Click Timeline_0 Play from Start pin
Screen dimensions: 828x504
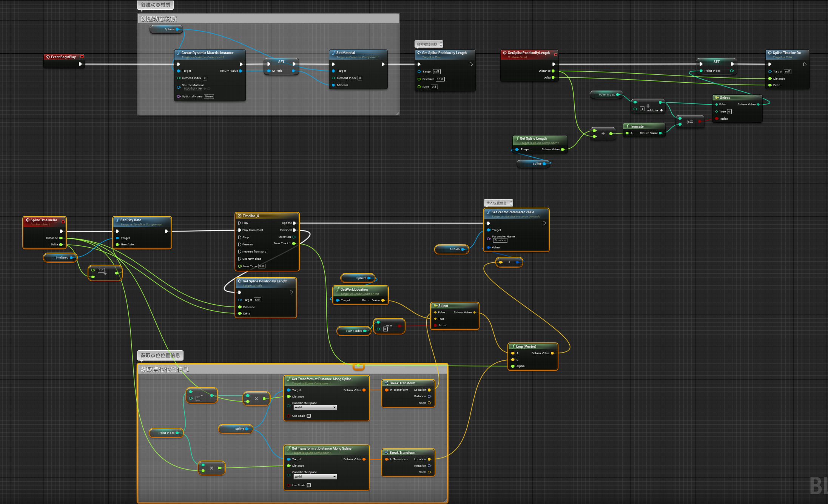pyautogui.click(x=240, y=230)
